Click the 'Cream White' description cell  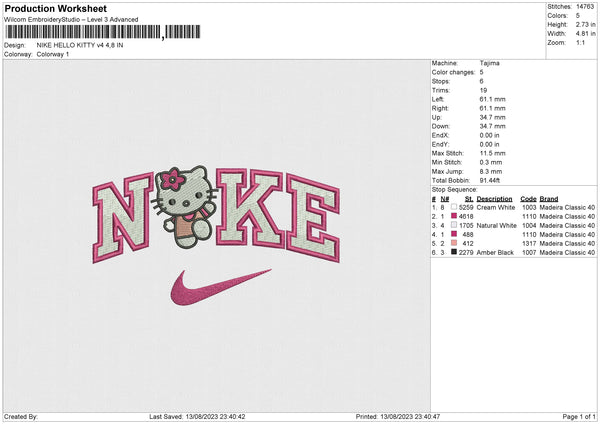(x=496, y=207)
